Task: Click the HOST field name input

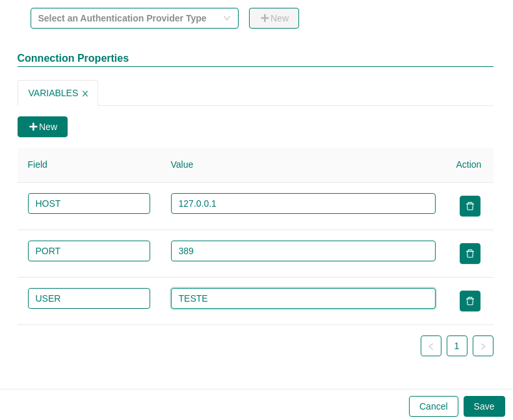Action: (88, 203)
